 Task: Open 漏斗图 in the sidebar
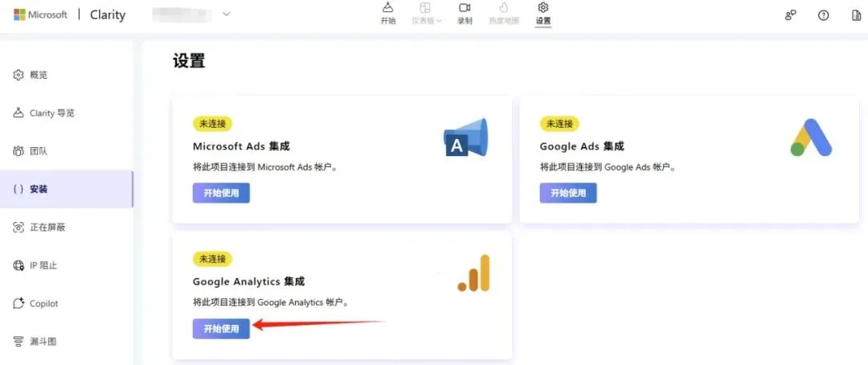click(x=67, y=342)
